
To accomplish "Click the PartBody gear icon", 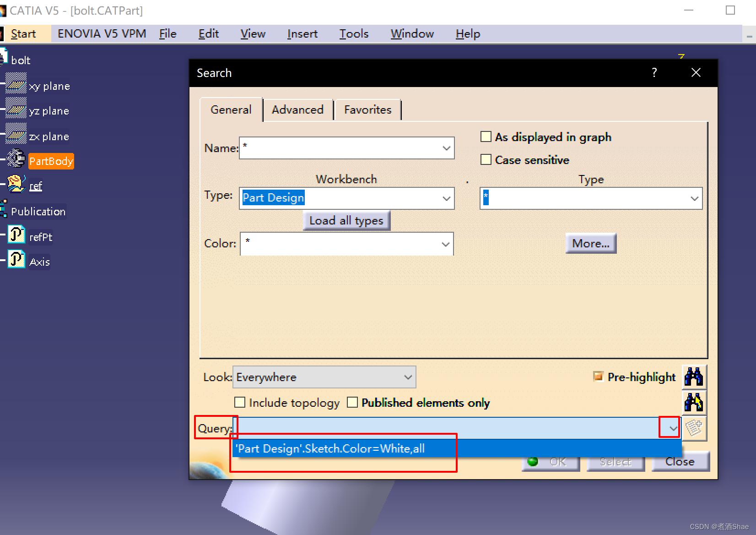I will coord(16,159).
